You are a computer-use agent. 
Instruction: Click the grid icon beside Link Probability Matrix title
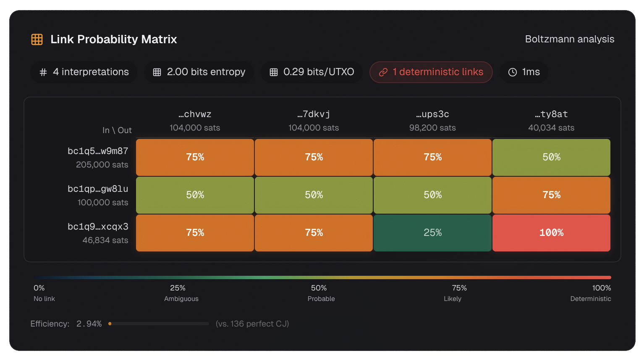[x=37, y=39]
